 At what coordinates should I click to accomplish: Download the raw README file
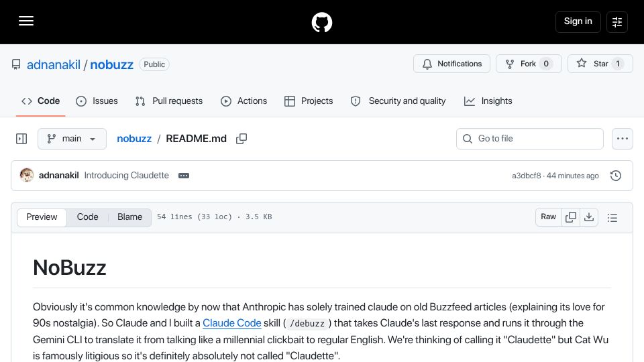coord(588,217)
